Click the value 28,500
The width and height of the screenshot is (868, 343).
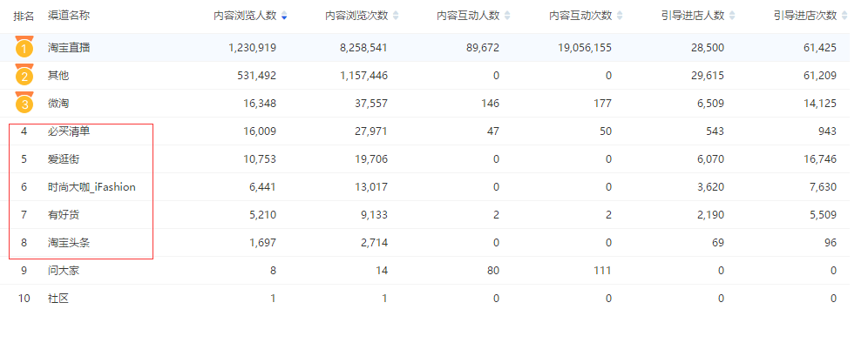pyautogui.click(x=708, y=48)
